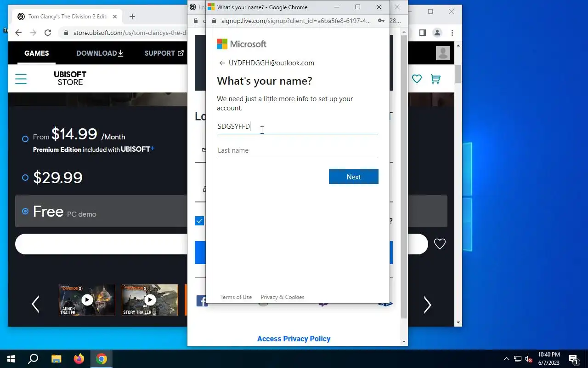Click the UYDFHDGGH@outlook.com email text
Image resolution: width=588 pixels, height=368 pixels.
(271, 63)
